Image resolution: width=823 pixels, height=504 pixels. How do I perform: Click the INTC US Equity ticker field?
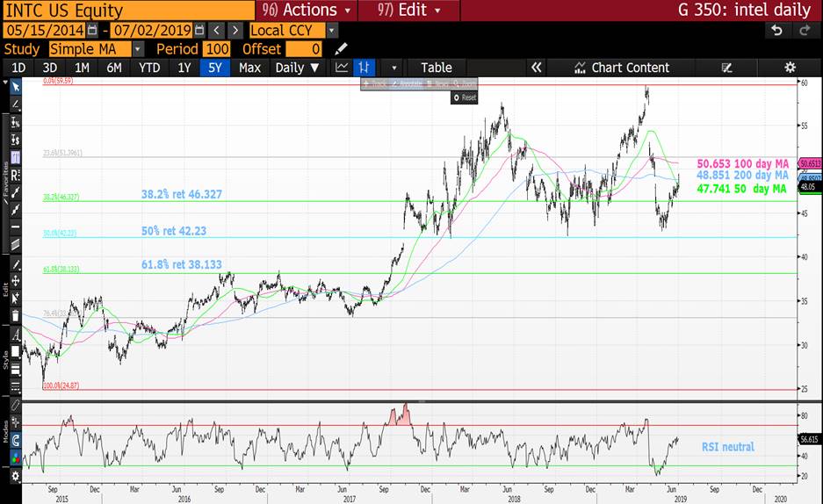coord(128,10)
